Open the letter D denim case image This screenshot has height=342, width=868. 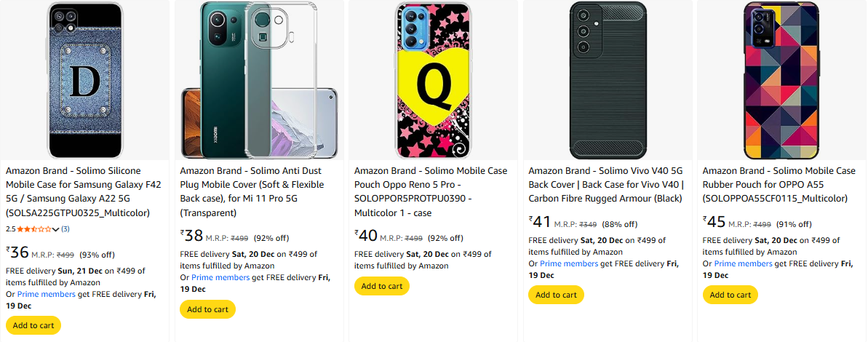84,79
